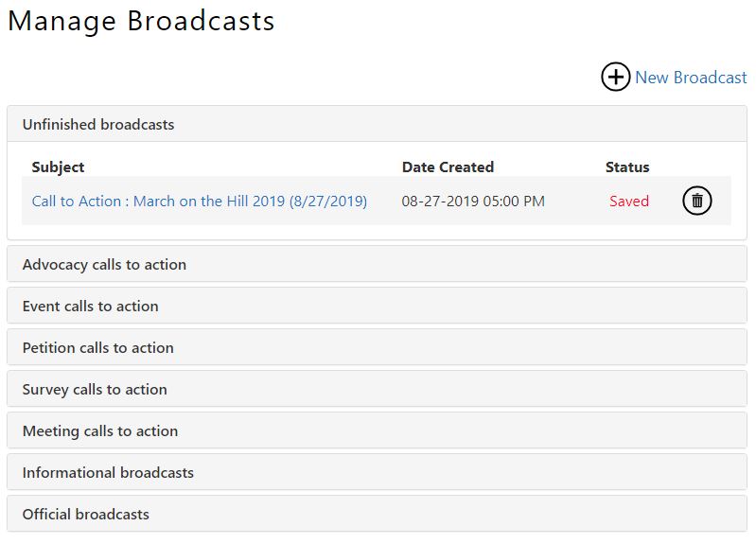Click the plus circle icon beside New Broadcast
This screenshot has height=544, width=756.
(x=615, y=78)
